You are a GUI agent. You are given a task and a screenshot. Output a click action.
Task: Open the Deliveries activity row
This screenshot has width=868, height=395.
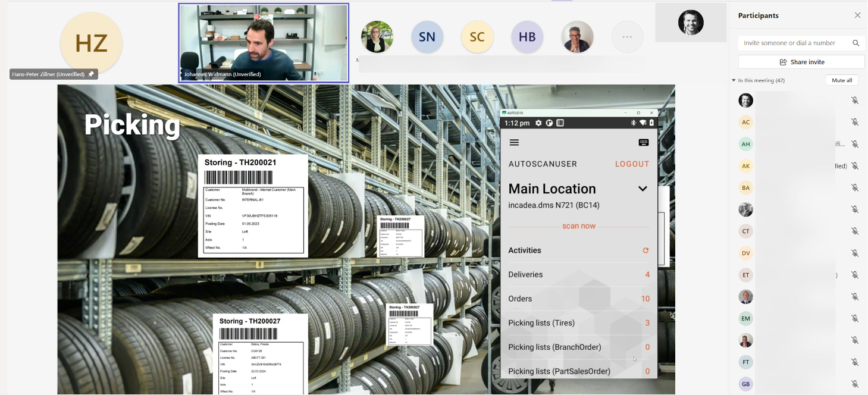pyautogui.click(x=579, y=275)
